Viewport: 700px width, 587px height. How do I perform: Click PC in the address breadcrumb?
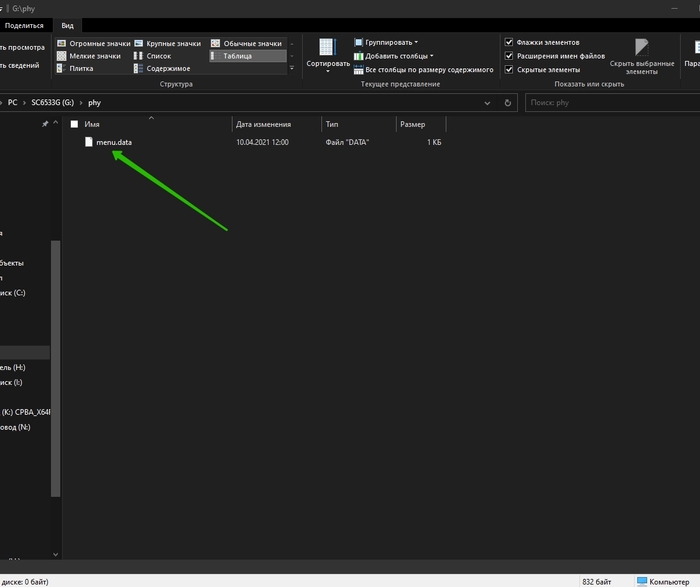[x=12, y=103]
